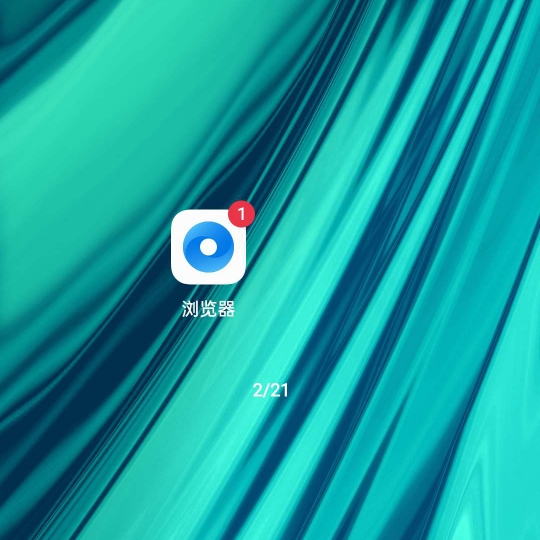
Task: Select the white center dot of browser logo
Action: (x=208, y=247)
